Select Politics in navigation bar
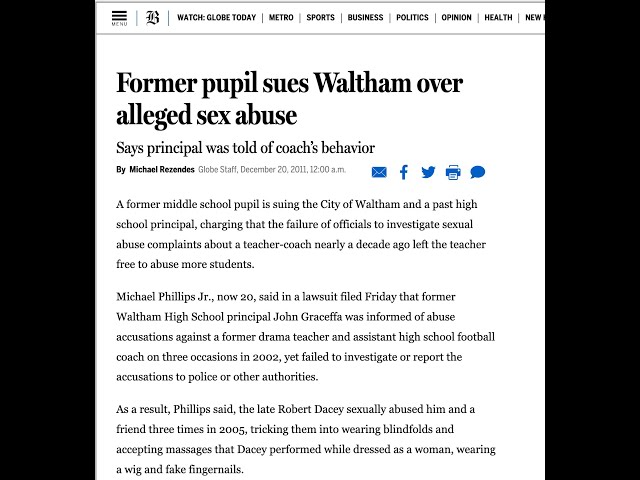Image resolution: width=640 pixels, height=480 pixels. pos(412,18)
